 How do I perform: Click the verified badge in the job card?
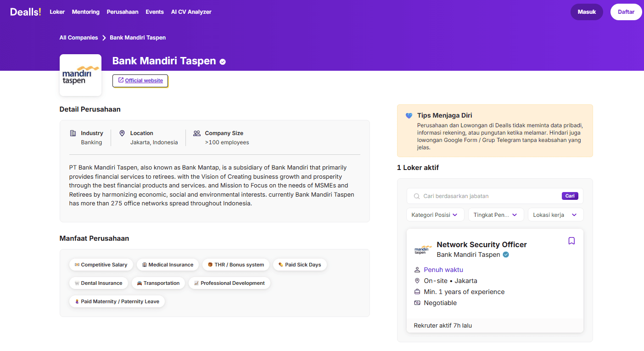click(506, 255)
